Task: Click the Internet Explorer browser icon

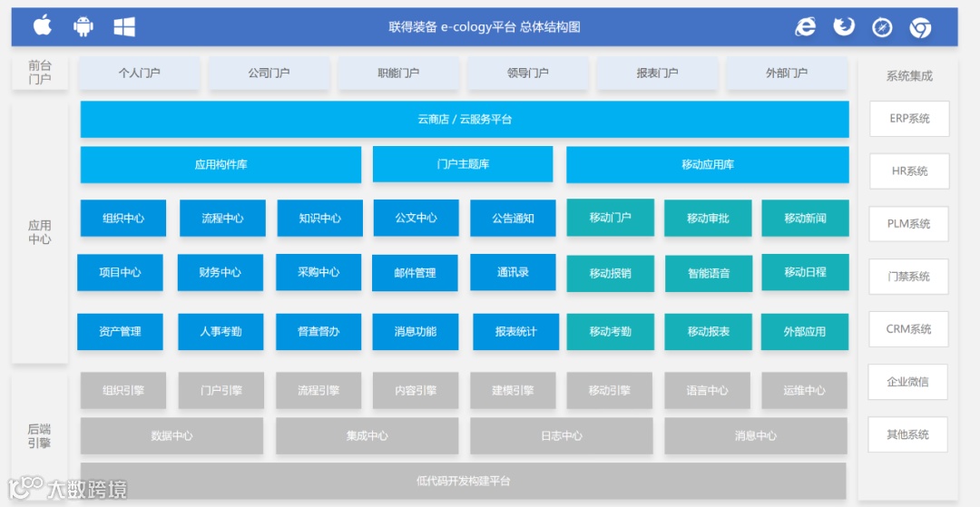Action: click(x=805, y=27)
